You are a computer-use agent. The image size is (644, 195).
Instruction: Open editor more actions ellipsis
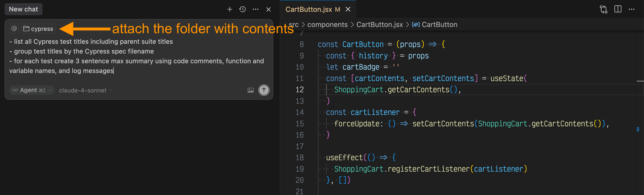coord(631,10)
